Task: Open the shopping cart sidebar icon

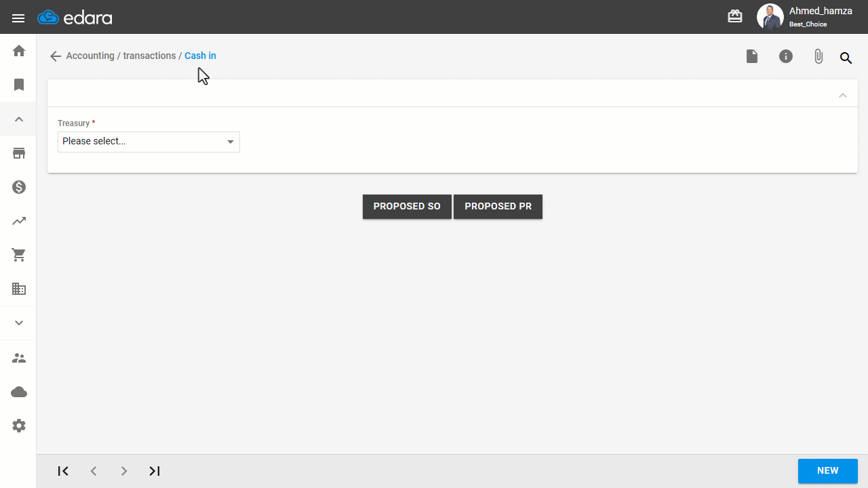Action: click(x=19, y=255)
